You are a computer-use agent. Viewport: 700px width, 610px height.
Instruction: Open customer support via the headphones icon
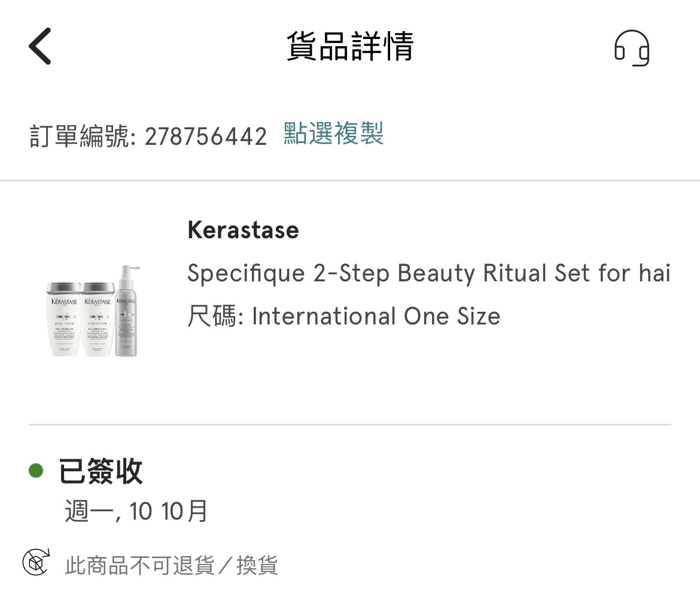632,48
